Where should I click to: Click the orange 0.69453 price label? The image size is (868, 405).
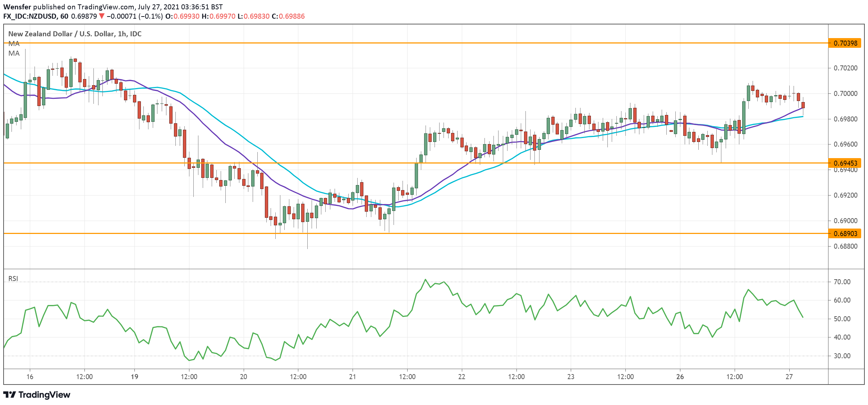(x=845, y=163)
